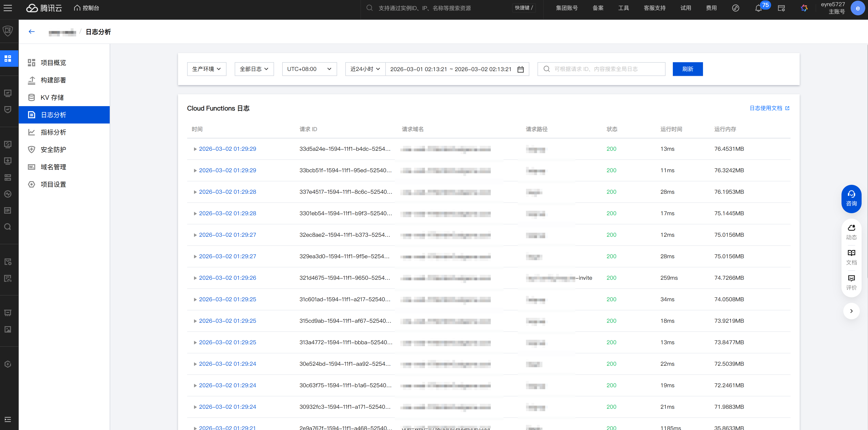The height and width of the screenshot is (430, 868).
Task: Click the 动态 news icon on right panel
Action: [x=851, y=232]
